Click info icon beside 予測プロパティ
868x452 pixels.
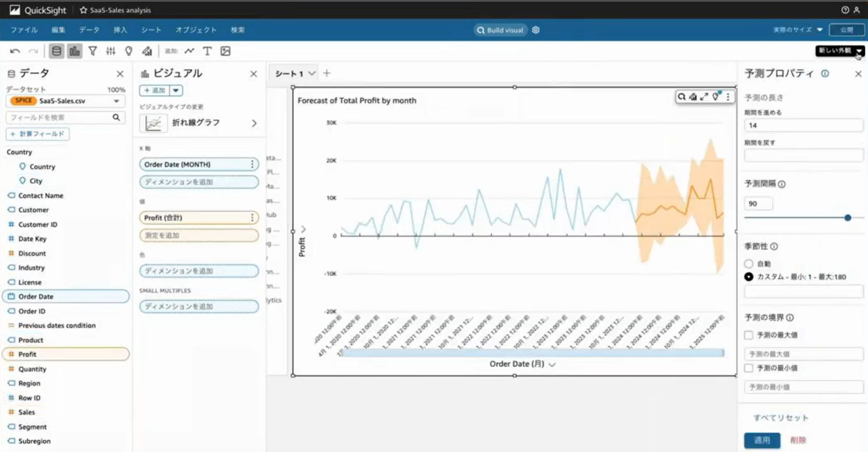point(825,73)
